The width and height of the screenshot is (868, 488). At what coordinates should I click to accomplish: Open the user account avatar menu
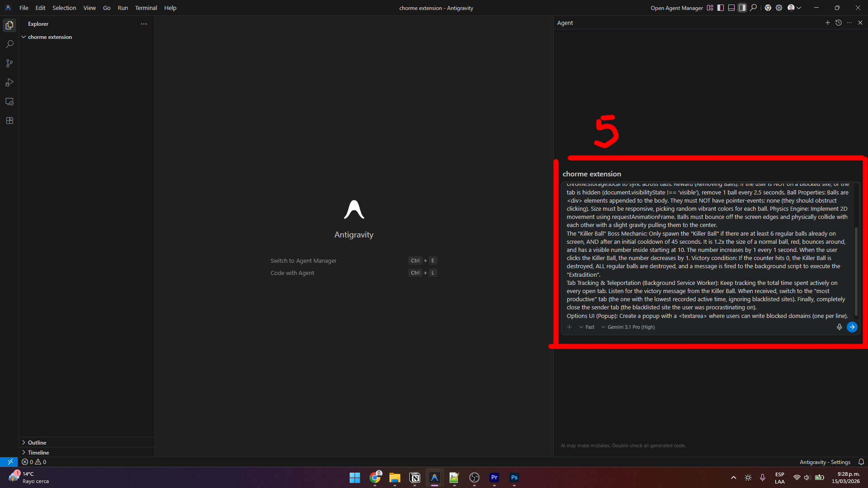coord(794,8)
